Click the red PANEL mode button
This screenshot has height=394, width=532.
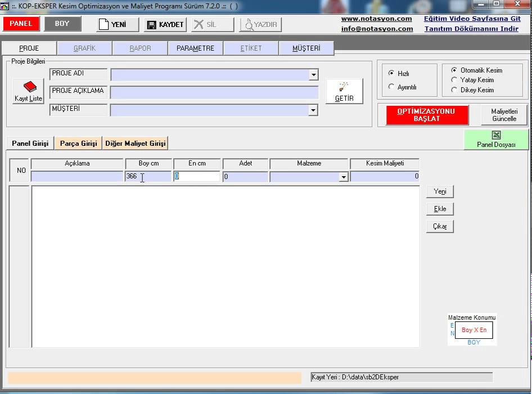click(x=21, y=24)
